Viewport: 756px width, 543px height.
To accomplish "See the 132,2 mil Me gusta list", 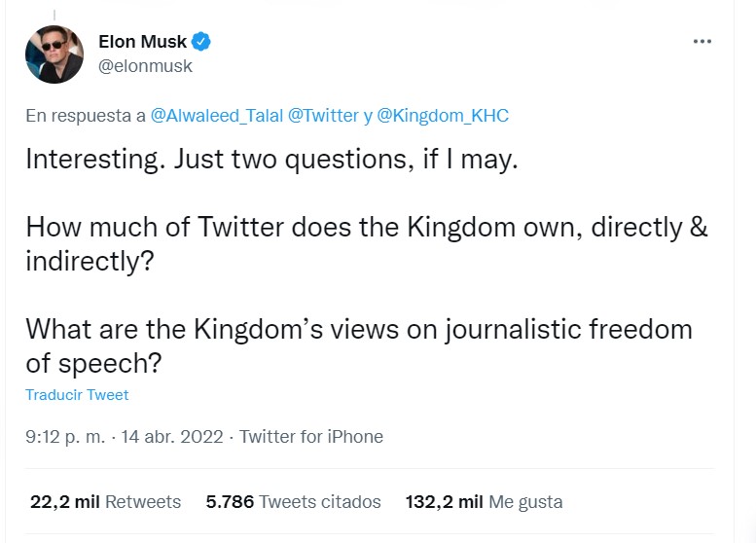I will pos(484,502).
